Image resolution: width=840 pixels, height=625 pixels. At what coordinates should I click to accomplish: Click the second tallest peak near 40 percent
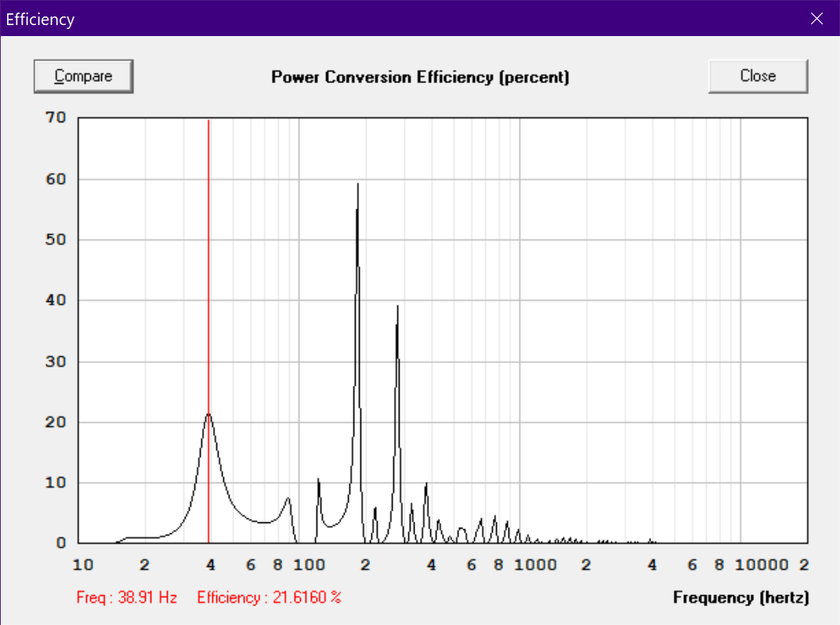tap(397, 307)
